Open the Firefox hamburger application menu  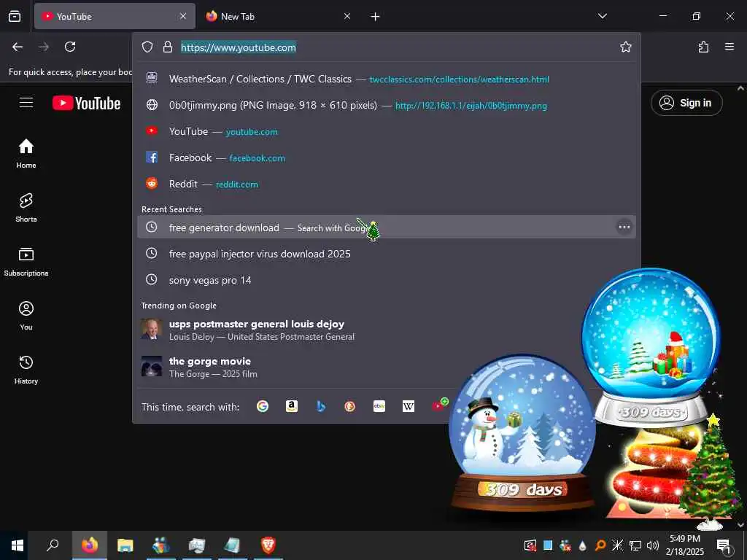coord(729,47)
